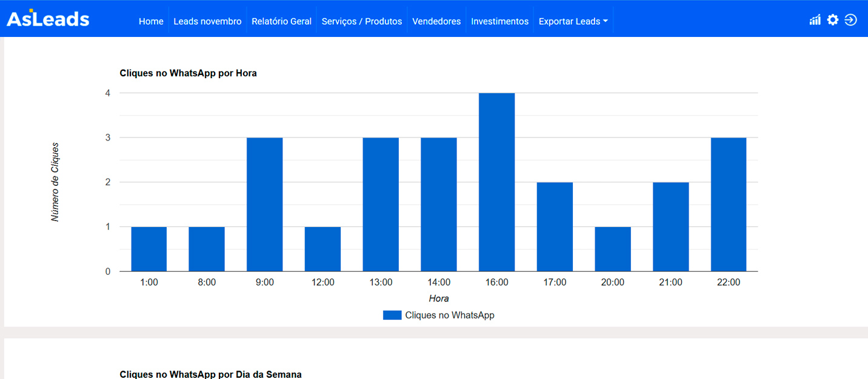Click the 16:00 bar in the chart
This screenshot has width=868, height=379.
click(496, 182)
